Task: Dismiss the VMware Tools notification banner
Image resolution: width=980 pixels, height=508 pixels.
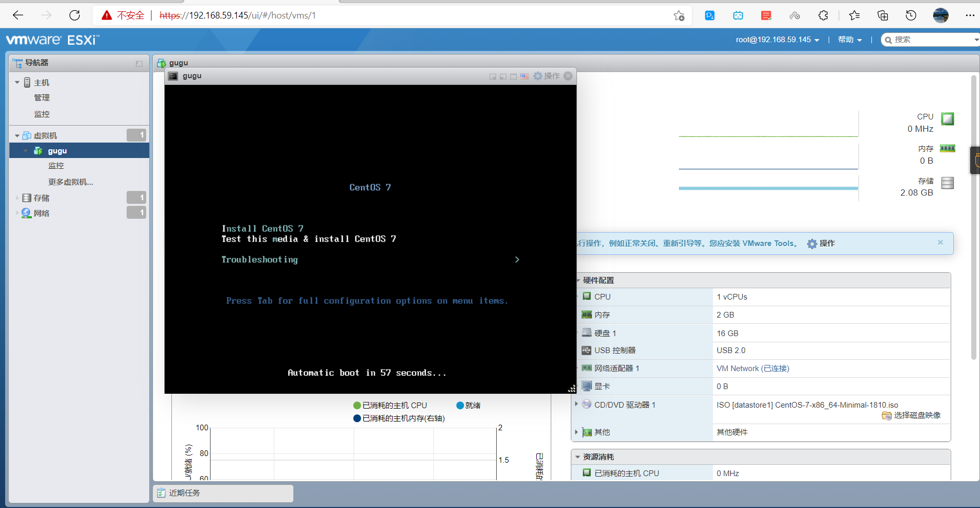Action: (940, 242)
